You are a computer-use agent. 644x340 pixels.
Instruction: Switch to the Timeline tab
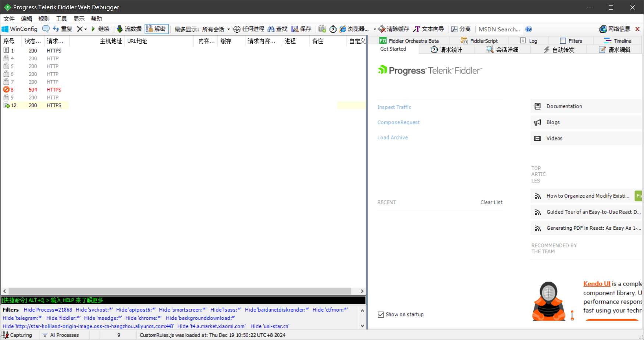[618, 41]
